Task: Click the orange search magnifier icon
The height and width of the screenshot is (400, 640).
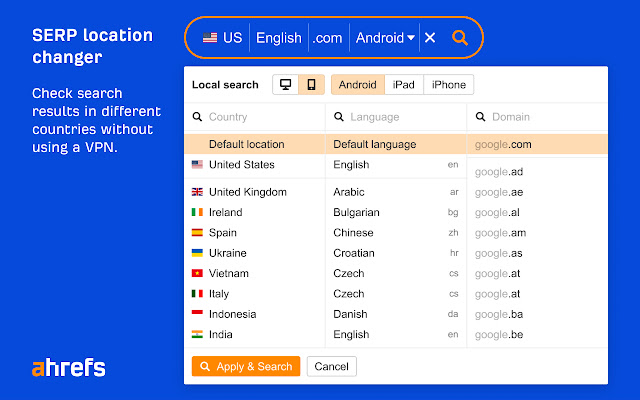Action: [x=460, y=38]
